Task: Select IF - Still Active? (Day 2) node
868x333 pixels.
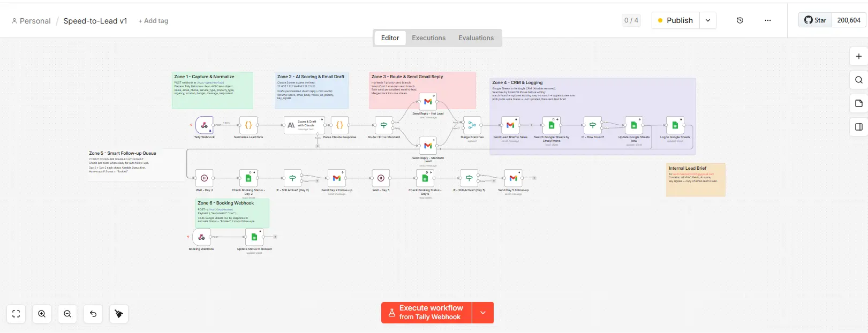Action: pos(292,178)
